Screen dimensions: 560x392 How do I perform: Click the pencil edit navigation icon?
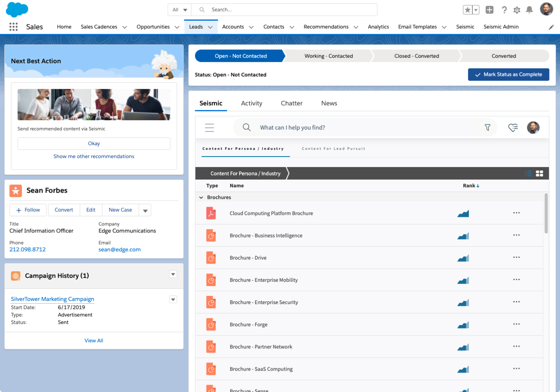[551, 27]
